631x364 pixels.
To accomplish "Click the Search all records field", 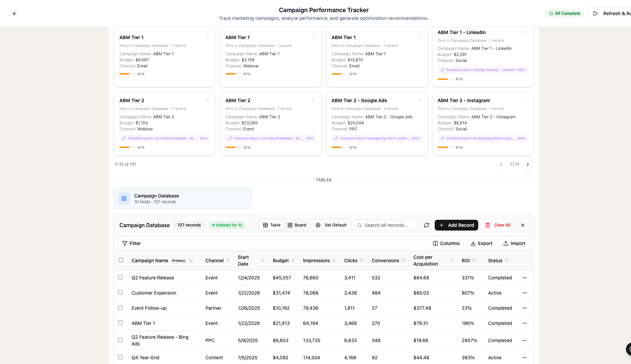I will tap(386, 225).
